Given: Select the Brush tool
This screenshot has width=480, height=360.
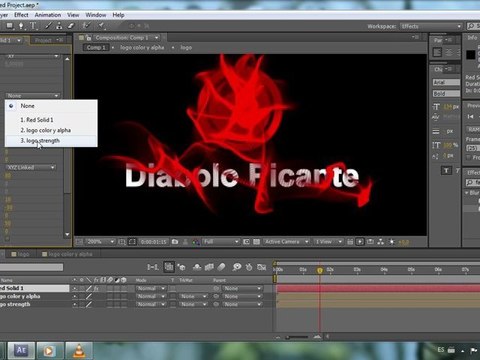Looking at the screenshot, I should pos(48,26).
